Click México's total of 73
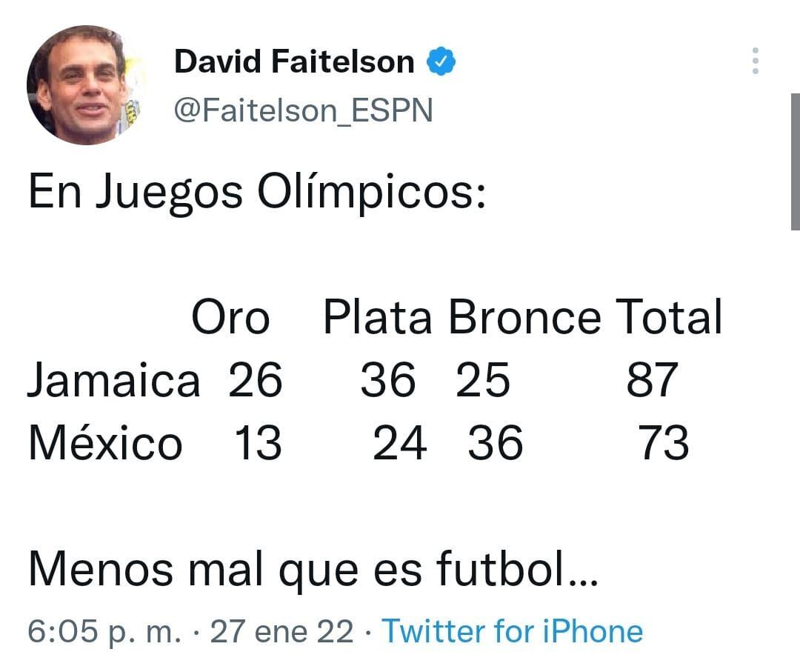The height and width of the screenshot is (672, 800). tap(664, 443)
